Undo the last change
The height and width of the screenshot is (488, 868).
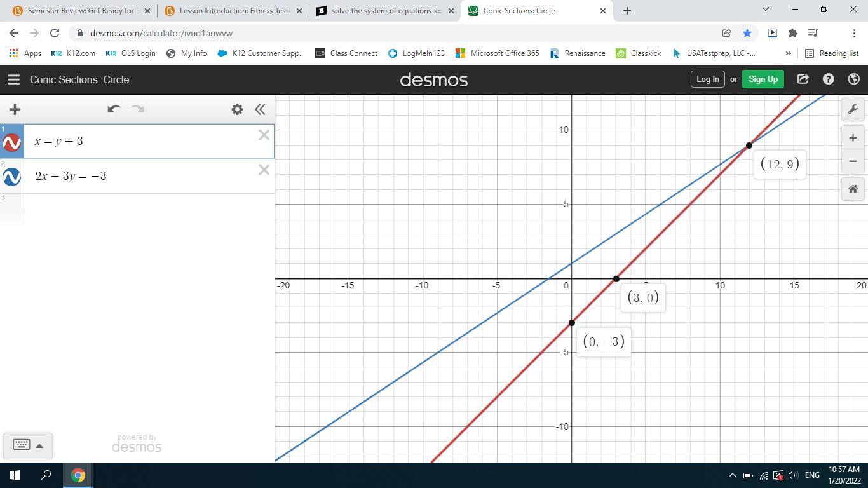(114, 109)
